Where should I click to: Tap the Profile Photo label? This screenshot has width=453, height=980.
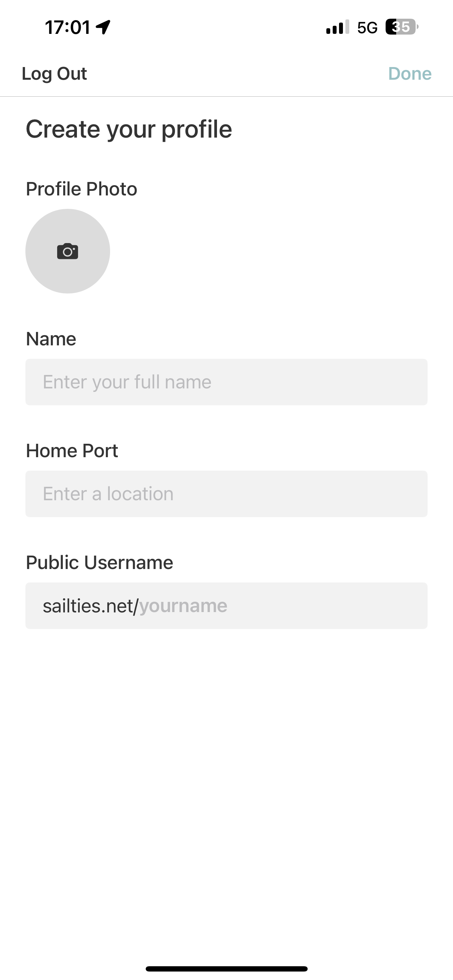(81, 189)
